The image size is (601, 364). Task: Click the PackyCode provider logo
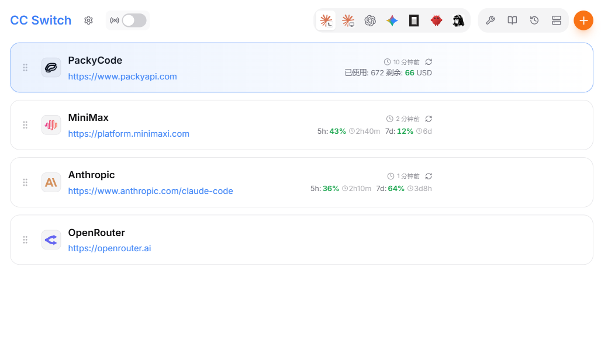pos(51,67)
